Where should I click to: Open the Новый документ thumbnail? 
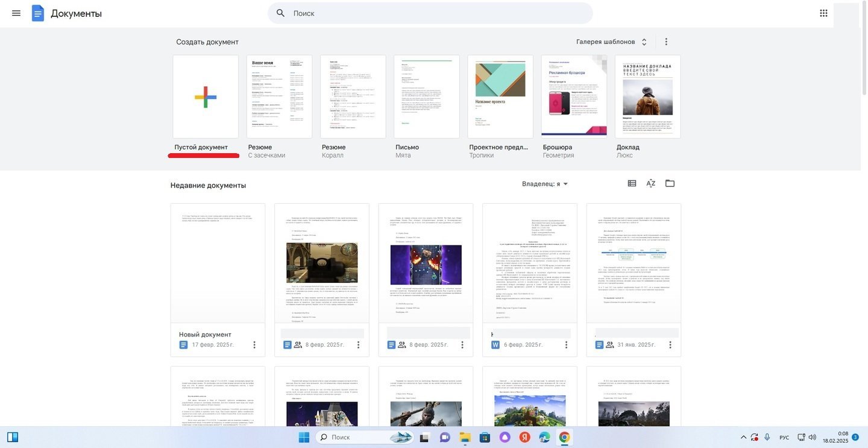218,263
